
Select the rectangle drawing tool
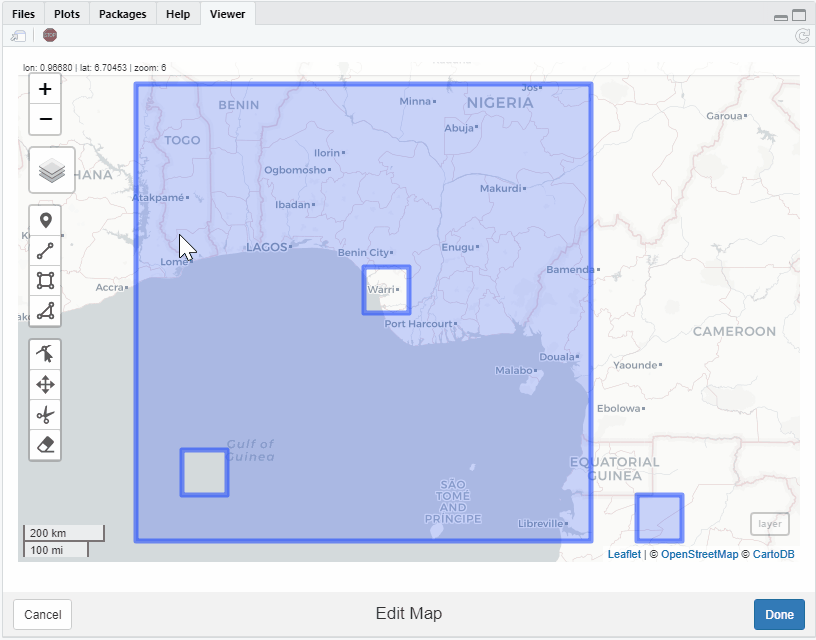click(x=45, y=280)
